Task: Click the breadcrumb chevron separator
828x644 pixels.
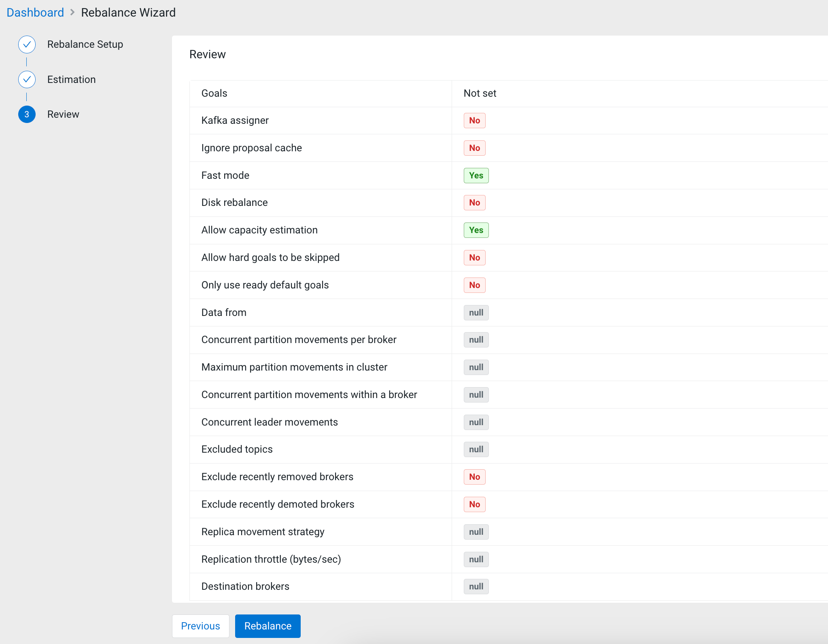Action: 72,13
